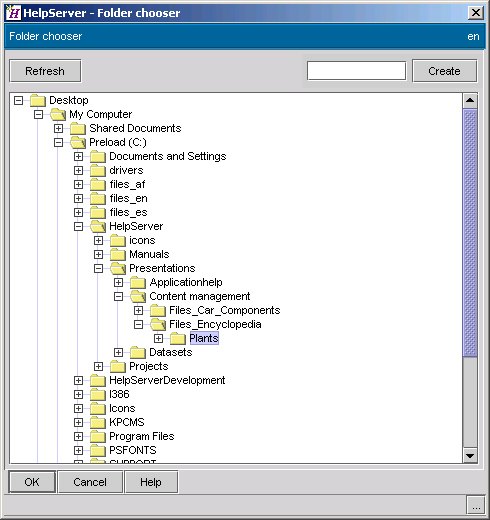This screenshot has width=490, height=520.
Task: Click the Cancel button
Action: [x=90, y=482]
